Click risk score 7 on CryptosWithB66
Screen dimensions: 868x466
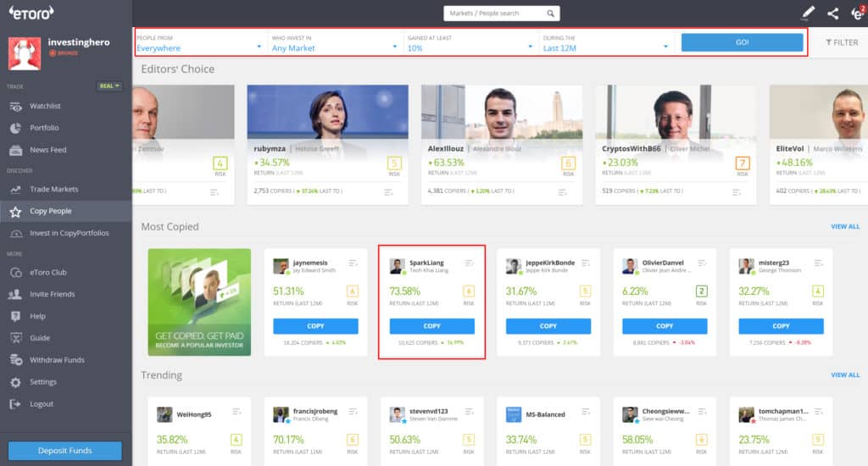742,164
